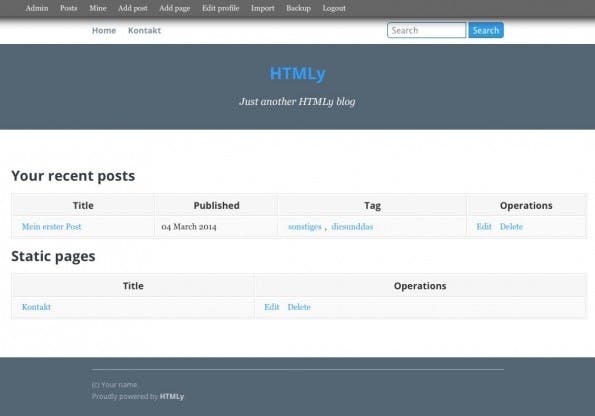Screen dimensions: 595x416
Task: Open the Import option
Action: click(263, 8)
